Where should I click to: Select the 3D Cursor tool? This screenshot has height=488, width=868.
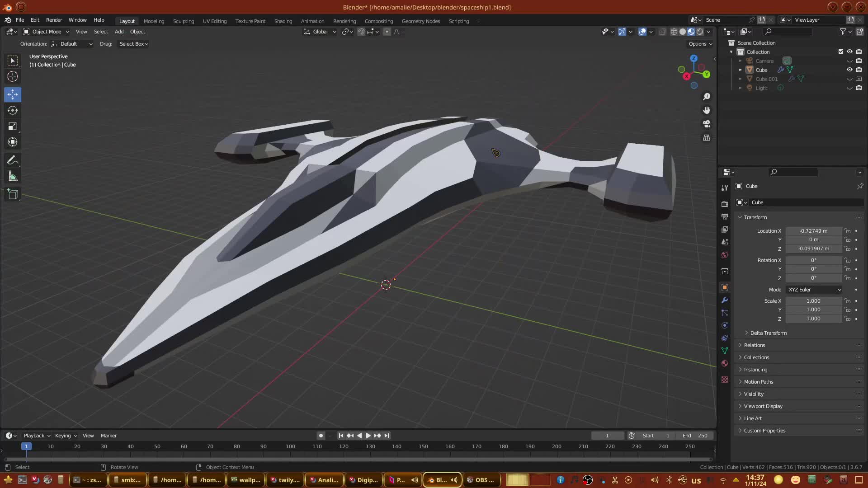[x=13, y=76]
